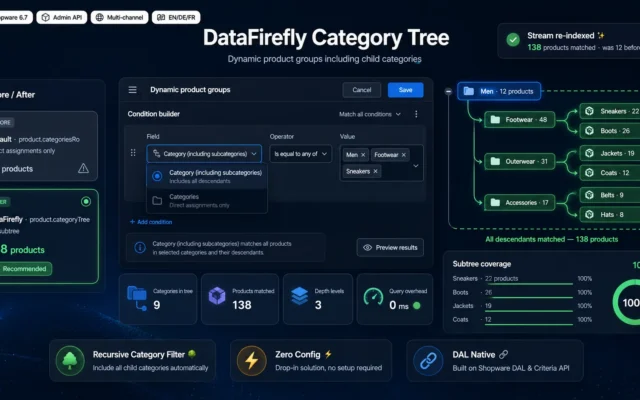Viewport: 640px width, 400px height.
Task: Click the Multi-channel globe badge
Action: [120, 17]
